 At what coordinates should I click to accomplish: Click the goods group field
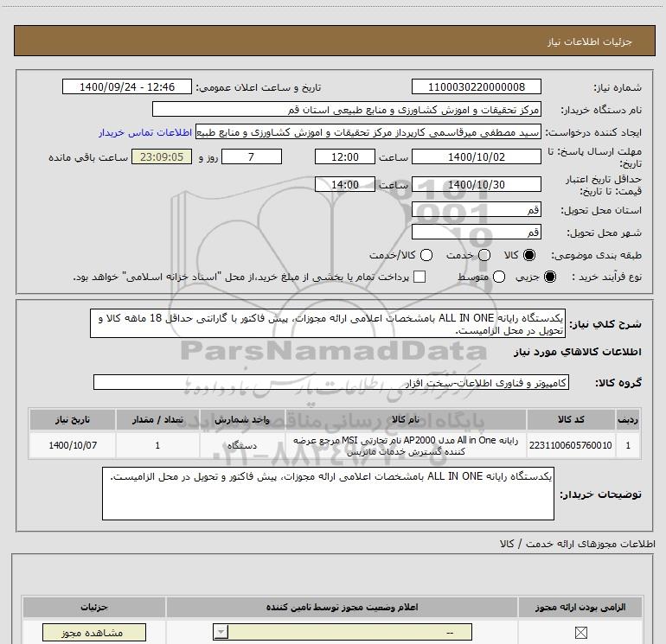[x=331, y=382]
